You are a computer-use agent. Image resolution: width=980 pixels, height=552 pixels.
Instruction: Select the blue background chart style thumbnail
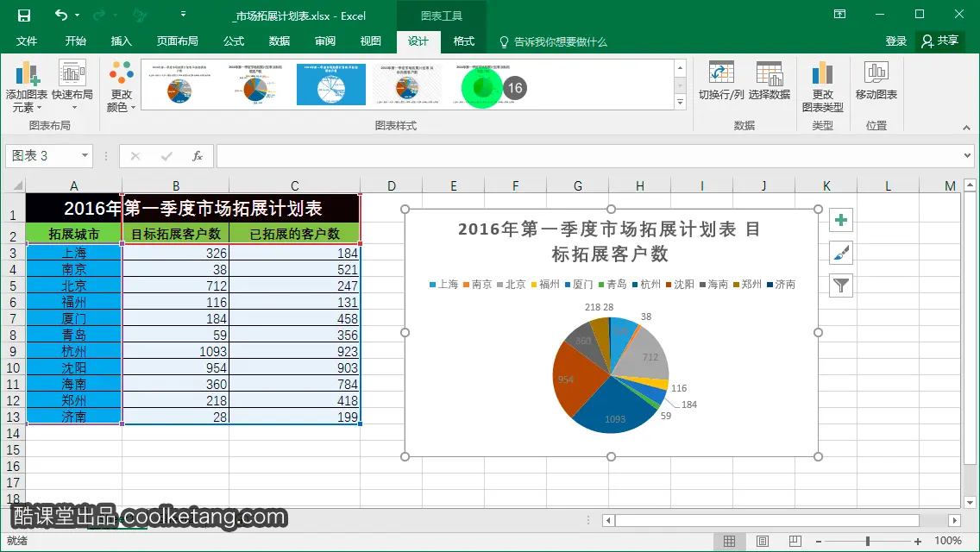[331, 85]
